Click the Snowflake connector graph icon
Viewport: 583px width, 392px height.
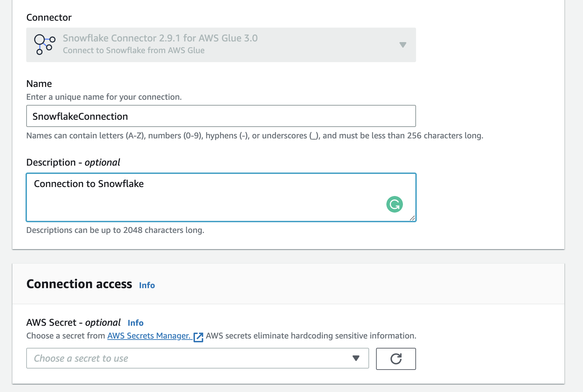pos(44,45)
